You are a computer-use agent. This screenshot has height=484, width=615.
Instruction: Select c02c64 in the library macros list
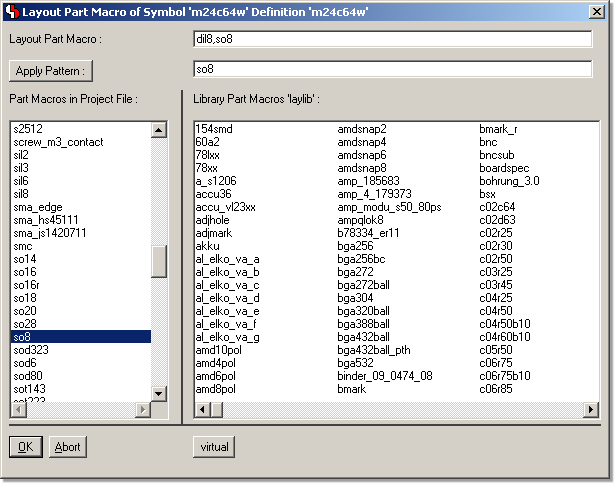[497, 207]
